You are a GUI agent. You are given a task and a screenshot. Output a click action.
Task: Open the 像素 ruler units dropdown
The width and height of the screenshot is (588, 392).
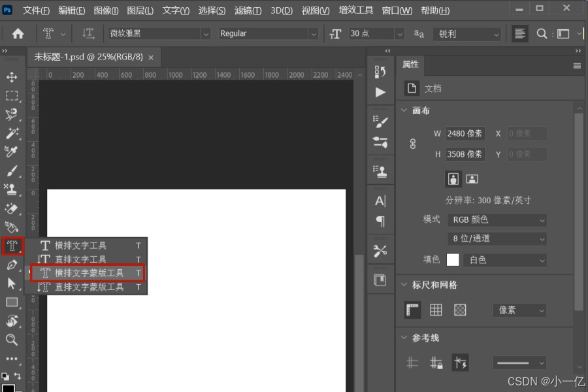click(519, 310)
